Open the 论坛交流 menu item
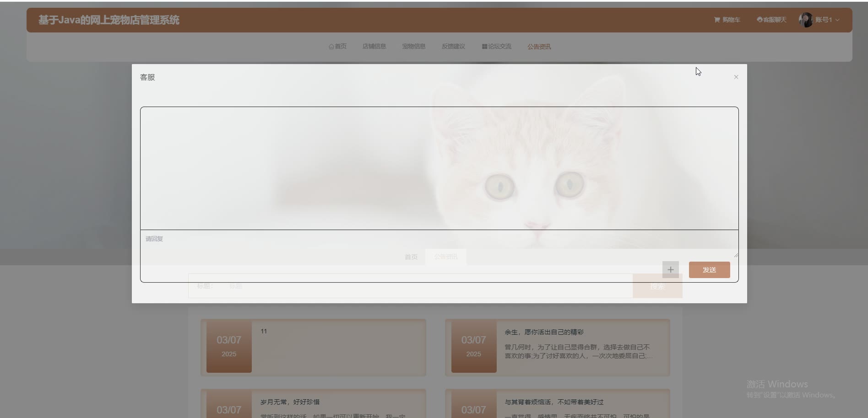 pyautogui.click(x=497, y=46)
